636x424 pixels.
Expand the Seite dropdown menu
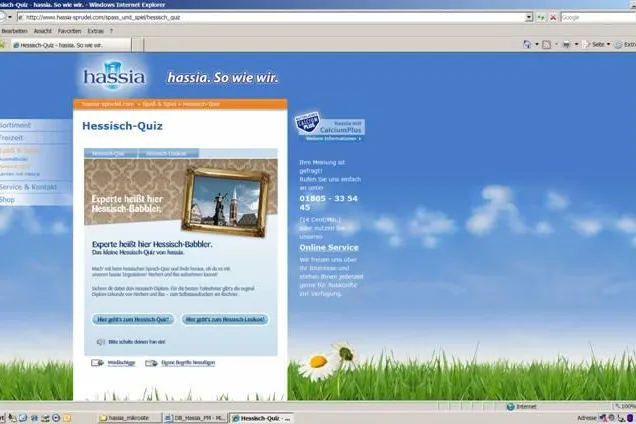608,44
